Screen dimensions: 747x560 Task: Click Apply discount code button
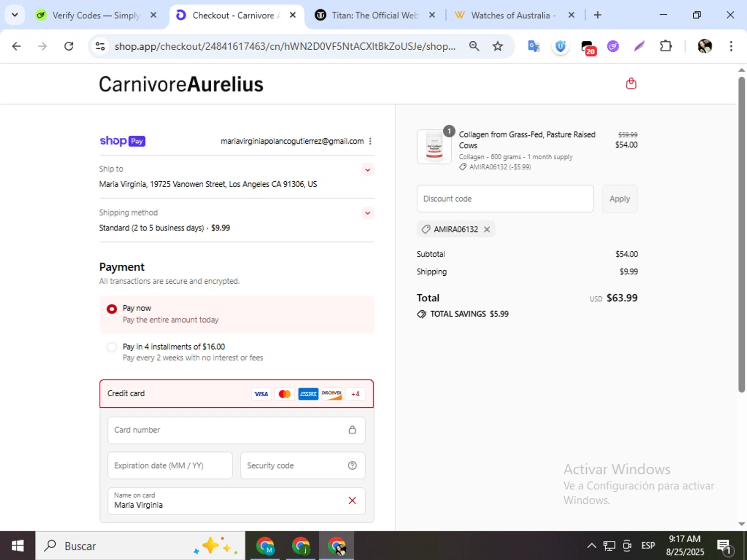pyautogui.click(x=620, y=199)
